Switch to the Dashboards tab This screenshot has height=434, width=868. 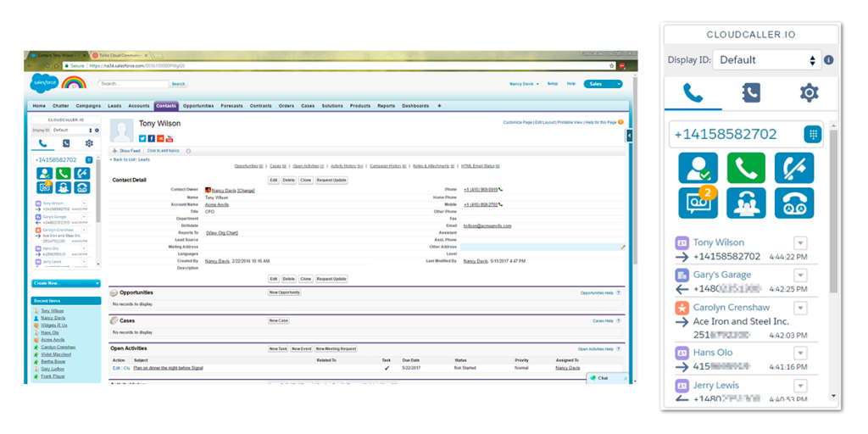[415, 106]
